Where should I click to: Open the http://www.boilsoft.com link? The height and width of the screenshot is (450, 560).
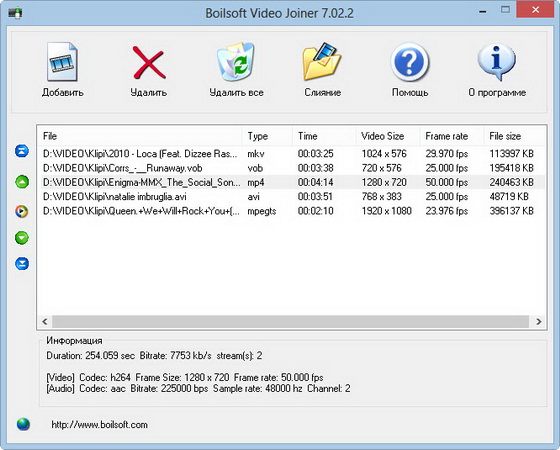tap(99, 425)
